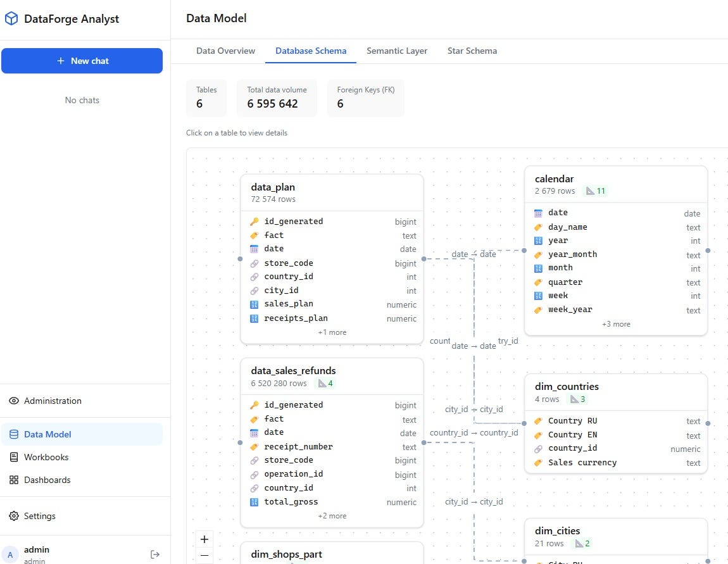Click the measures badge 11 on calendar
The image size is (728, 564).
596,191
